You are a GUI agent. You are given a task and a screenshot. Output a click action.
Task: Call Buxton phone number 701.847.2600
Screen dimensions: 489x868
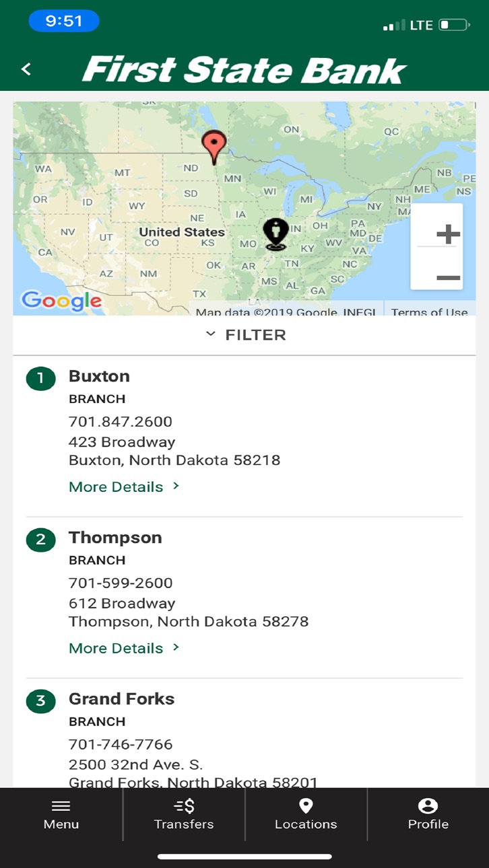[x=121, y=422]
